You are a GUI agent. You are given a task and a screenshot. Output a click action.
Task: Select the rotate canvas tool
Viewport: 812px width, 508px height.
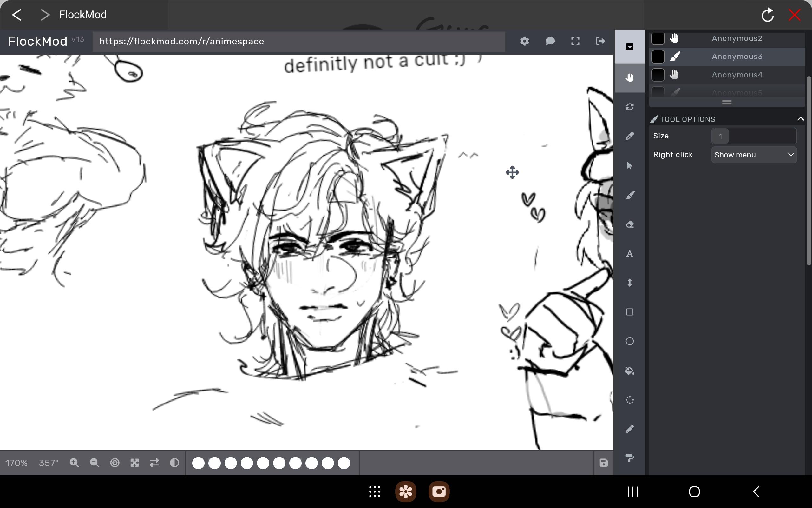point(630,107)
